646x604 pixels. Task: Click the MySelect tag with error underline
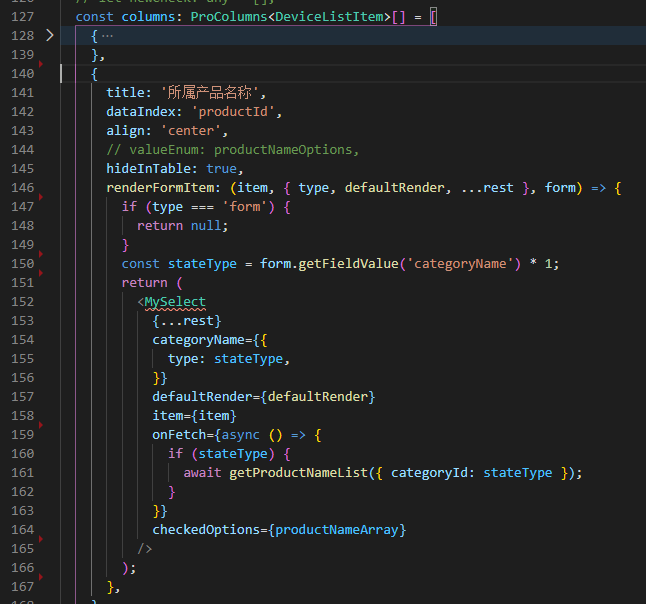[175, 302]
